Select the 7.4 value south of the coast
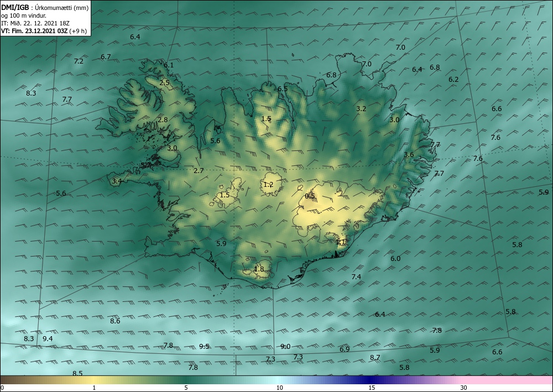Viewport: 553px width, 392px height. (x=356, y=277)
